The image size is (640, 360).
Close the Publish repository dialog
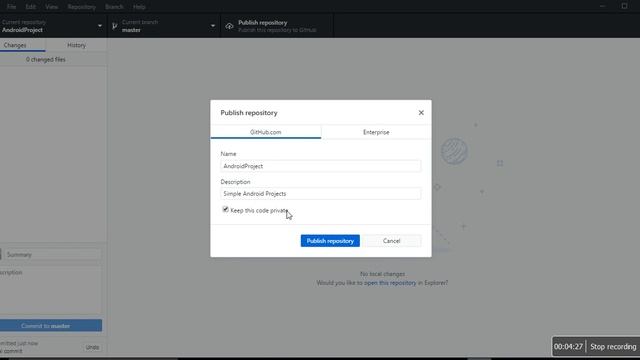[x=421, y=113]
